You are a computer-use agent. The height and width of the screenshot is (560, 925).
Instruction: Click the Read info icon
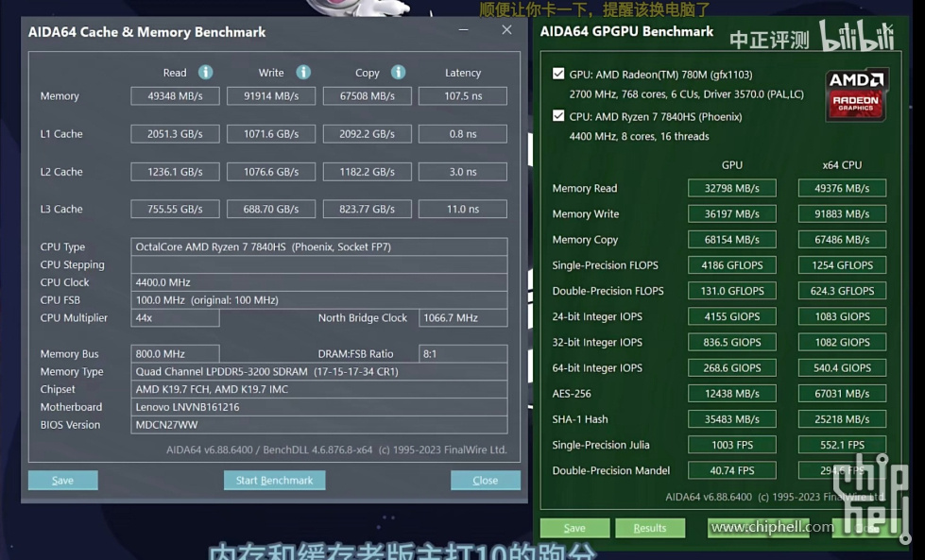205,73
